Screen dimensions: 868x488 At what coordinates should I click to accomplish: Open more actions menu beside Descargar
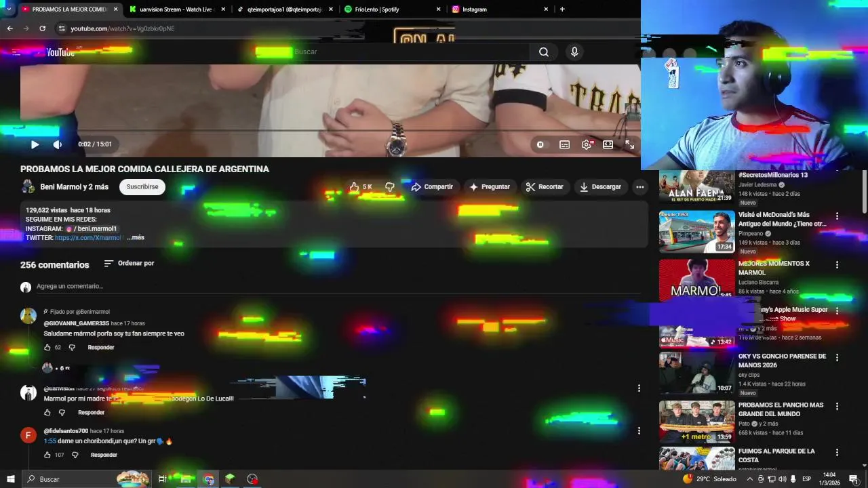coord(639,187)
